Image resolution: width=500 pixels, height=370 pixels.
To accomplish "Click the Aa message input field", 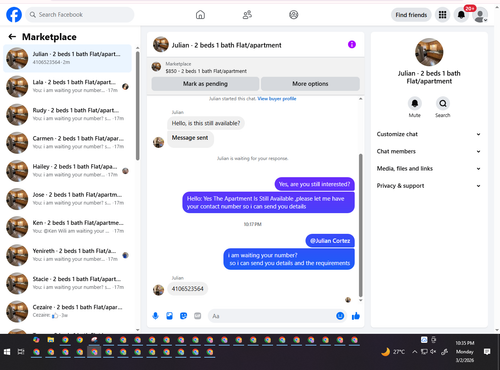I will pyautogui.click(x=272, y=316).
